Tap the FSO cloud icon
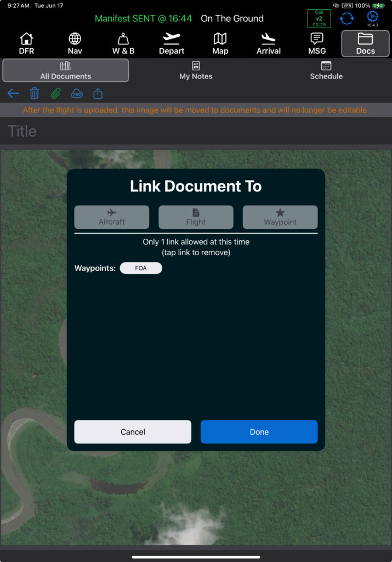This screenshot has height=562, width=392. (x=77, y=93)
